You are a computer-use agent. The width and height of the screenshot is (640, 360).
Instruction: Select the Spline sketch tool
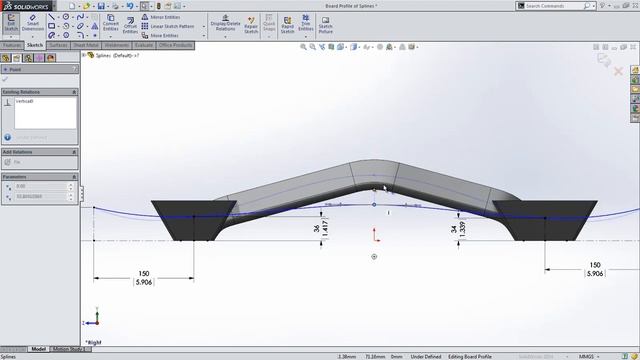80,17
